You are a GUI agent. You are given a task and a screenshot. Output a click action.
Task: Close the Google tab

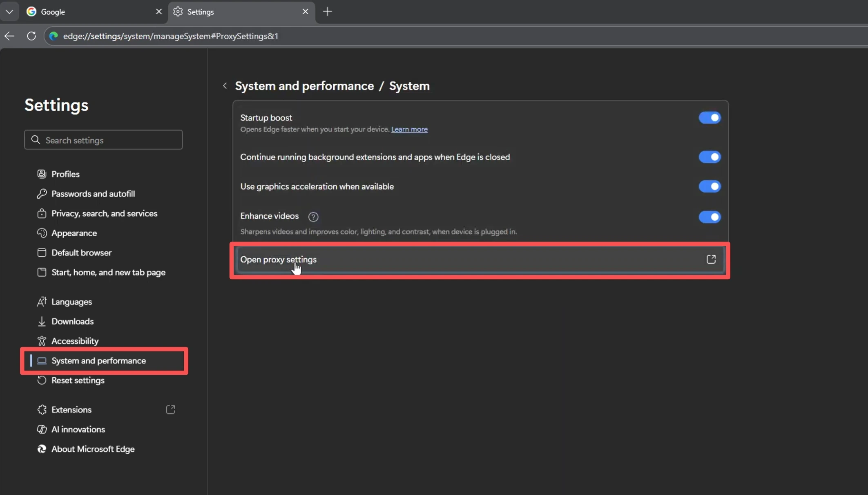[159, 11]
